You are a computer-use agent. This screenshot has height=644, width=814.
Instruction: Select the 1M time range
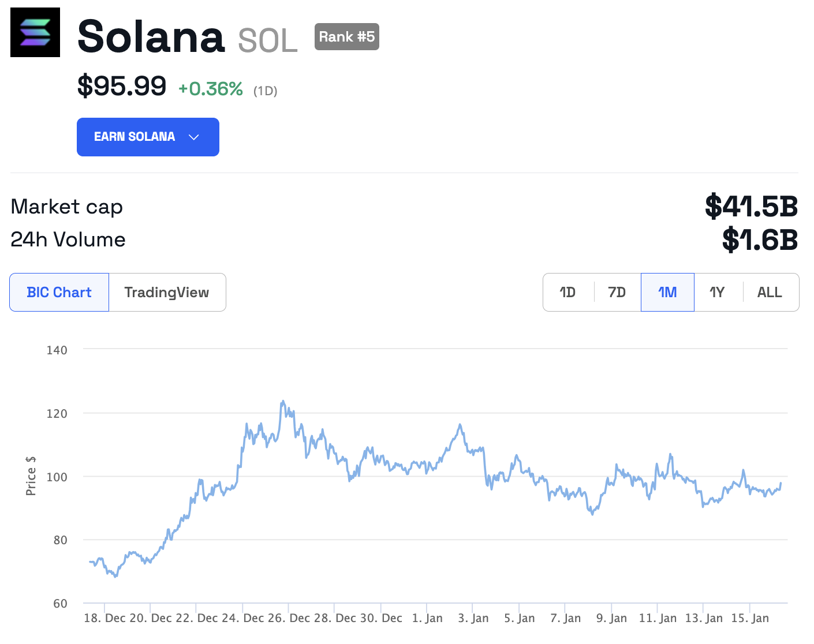tap(667, 293)
